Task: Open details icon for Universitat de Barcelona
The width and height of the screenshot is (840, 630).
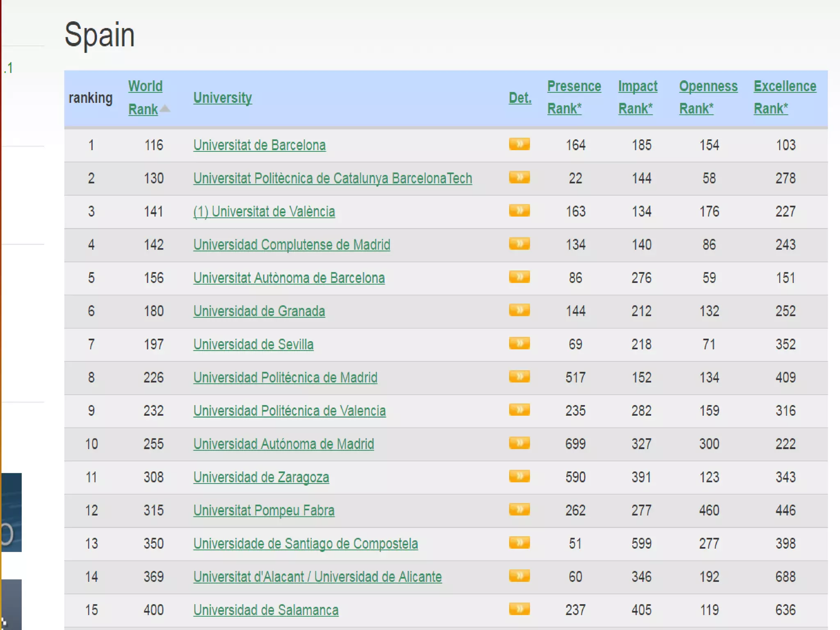Action: point(519,144)
